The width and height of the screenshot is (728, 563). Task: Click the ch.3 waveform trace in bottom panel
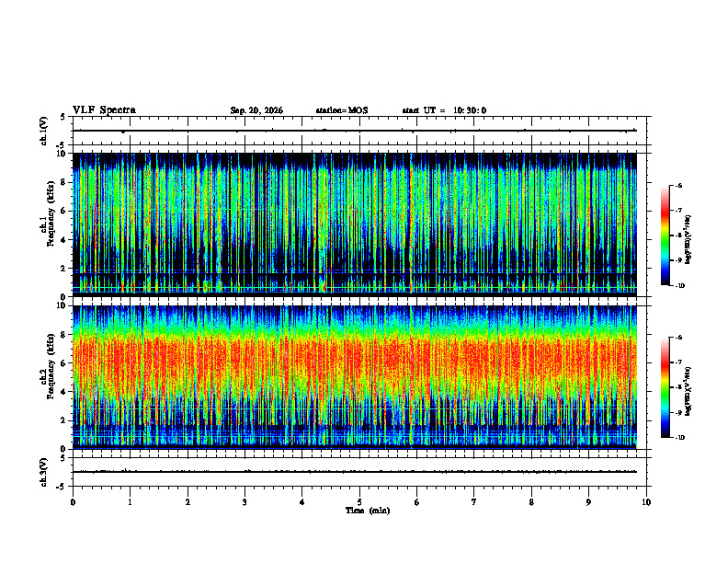click(x=355, y=472)
